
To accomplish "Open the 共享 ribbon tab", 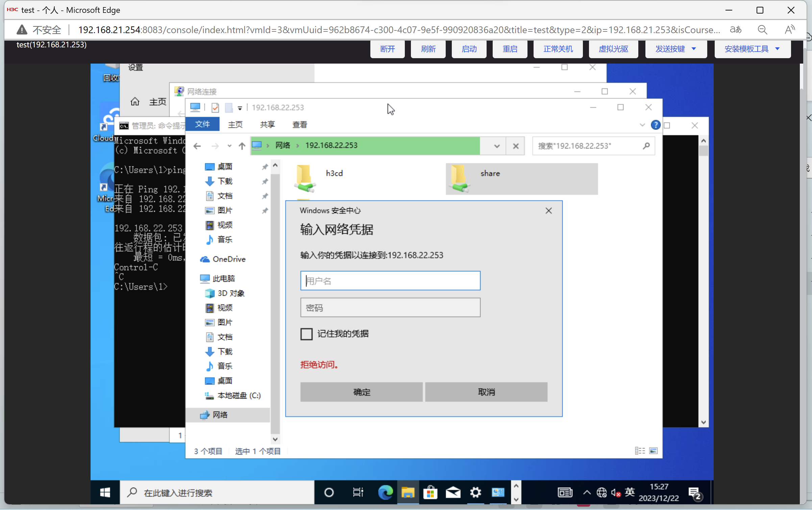I will (x=267, y=125).
